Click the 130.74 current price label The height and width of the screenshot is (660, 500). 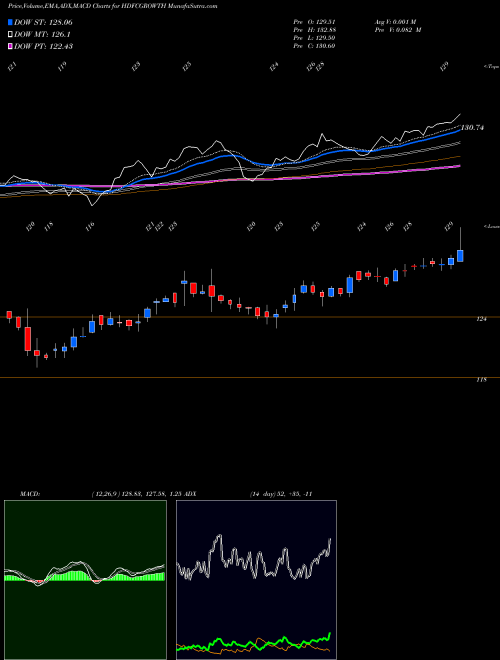tap(472, 128)
